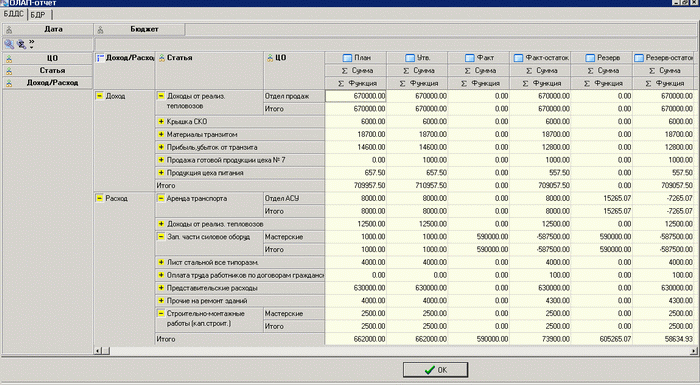Click the Дата dimension field
This screenshot has height=385, width=700.
(48, 29)
